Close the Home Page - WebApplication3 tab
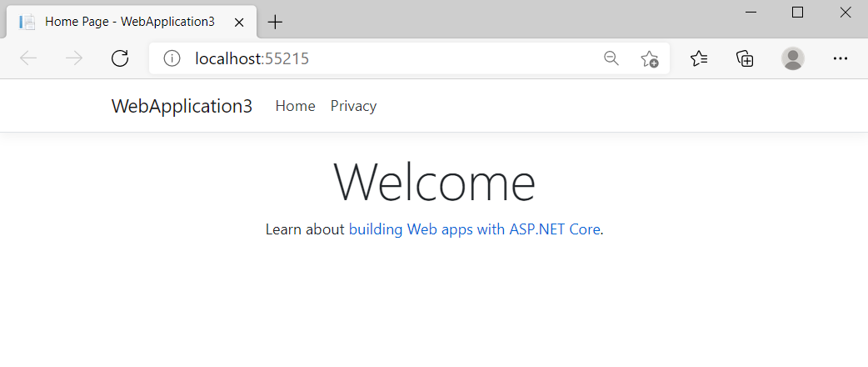The width and height of the screenshot is (868, 367). 239,23
